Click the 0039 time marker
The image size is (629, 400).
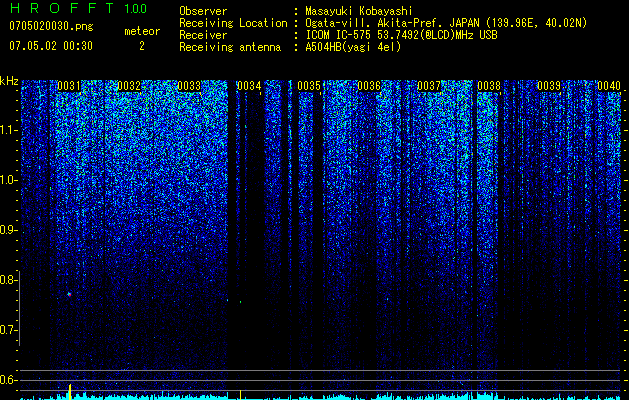(549, 86)
